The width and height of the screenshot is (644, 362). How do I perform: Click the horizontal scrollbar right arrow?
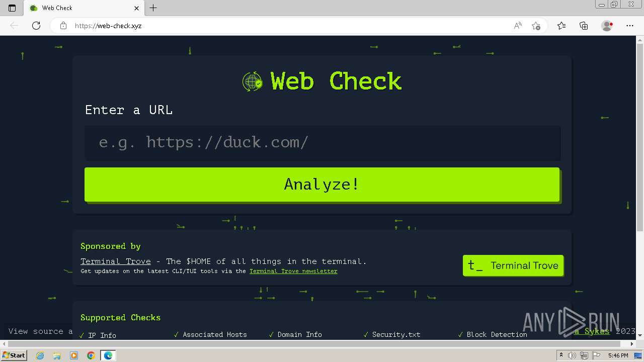click(x=632, y=344)
